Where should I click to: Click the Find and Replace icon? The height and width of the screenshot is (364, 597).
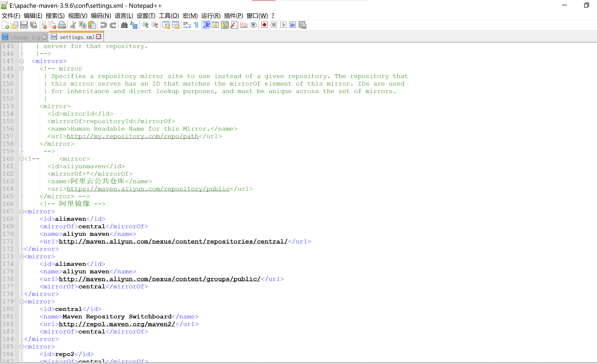click(x=134, y=25)
